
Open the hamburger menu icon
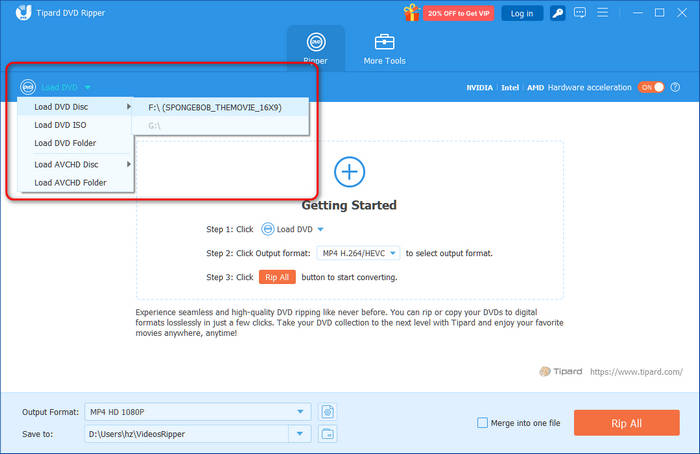pos(602,12)
